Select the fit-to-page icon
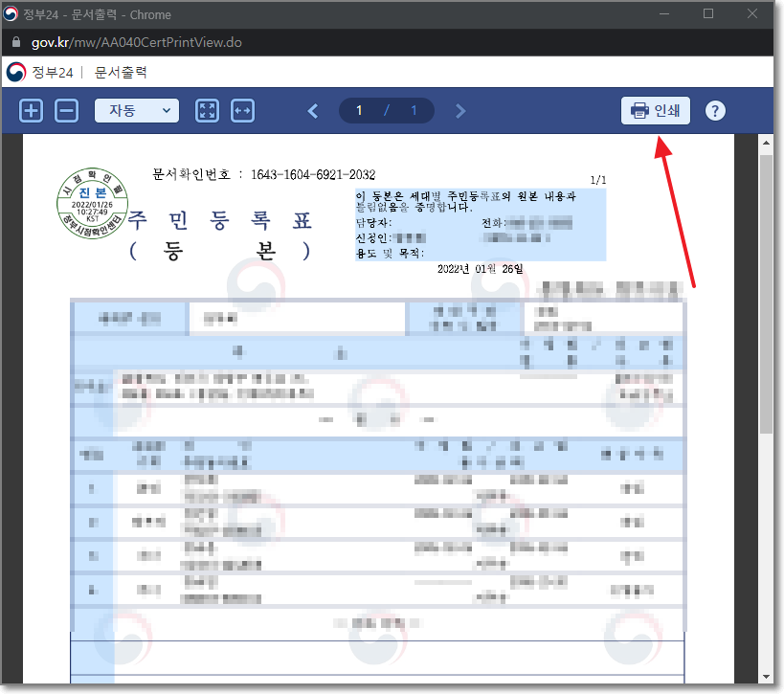784x694 pixels. coord(207,110)
